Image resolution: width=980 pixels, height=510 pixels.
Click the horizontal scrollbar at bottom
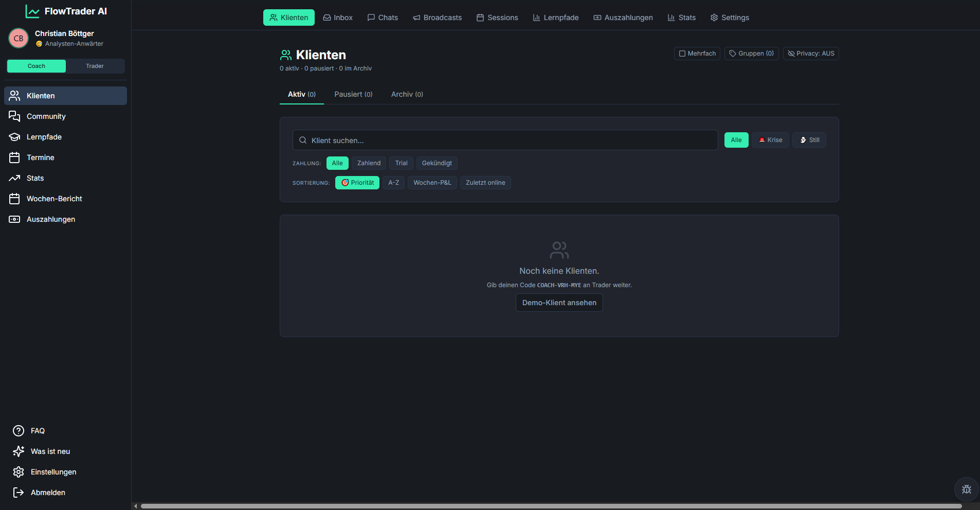(x=551, y=506)
